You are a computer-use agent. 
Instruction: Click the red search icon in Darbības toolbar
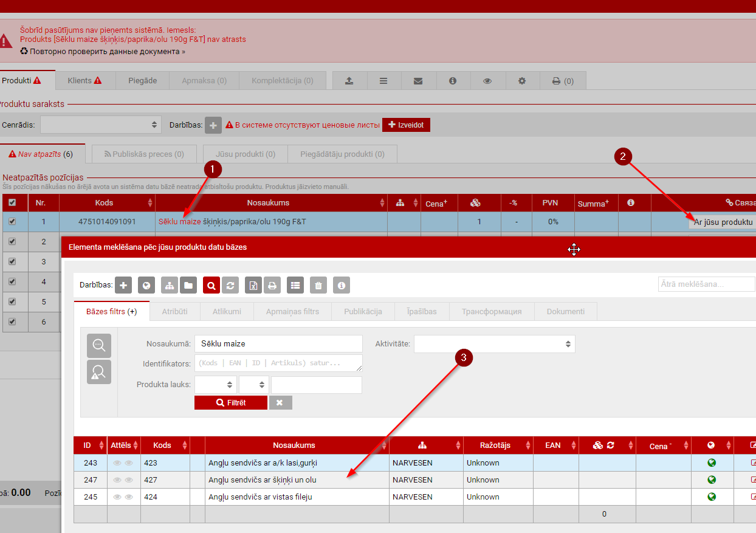point(211,285)
